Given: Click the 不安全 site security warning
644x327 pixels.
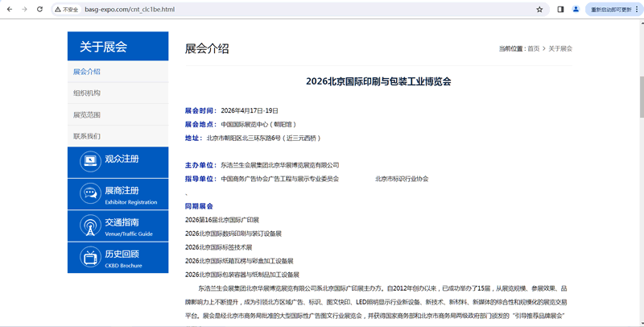Looking at the screenshot, I should [x=67, y=10].
